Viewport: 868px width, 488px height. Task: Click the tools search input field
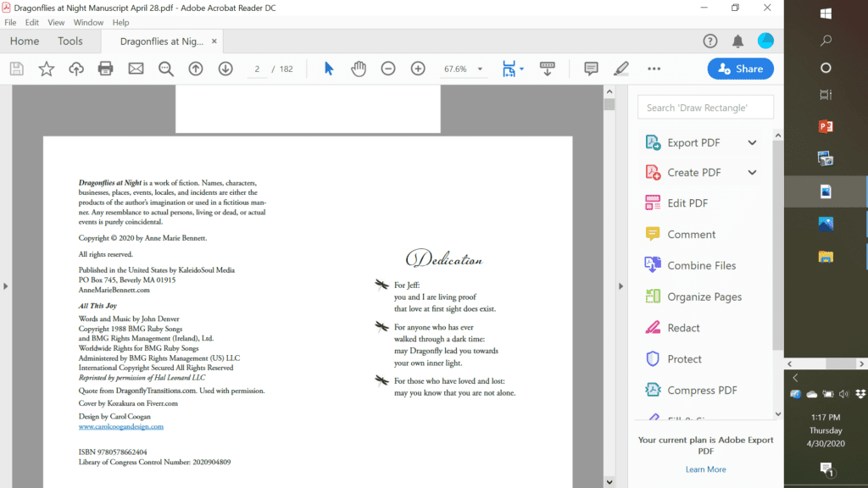coord(705,108)
